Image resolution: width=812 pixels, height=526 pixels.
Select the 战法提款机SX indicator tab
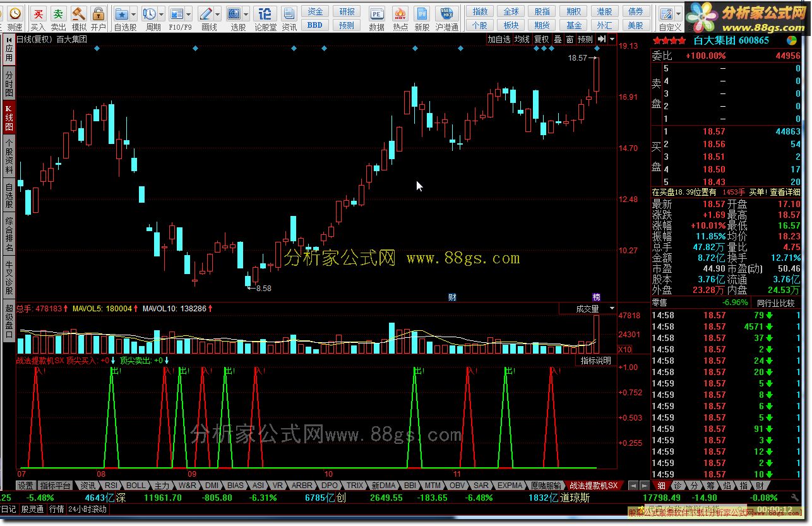pyautogui.click(x=594, y=486)
